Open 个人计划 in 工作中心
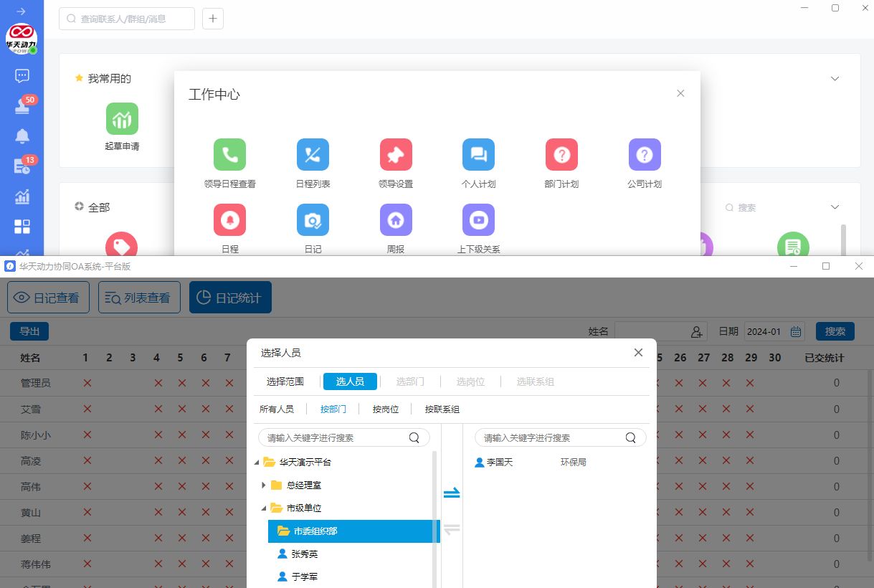This screenshot has width=874, height=588. (x=478, y=155)
